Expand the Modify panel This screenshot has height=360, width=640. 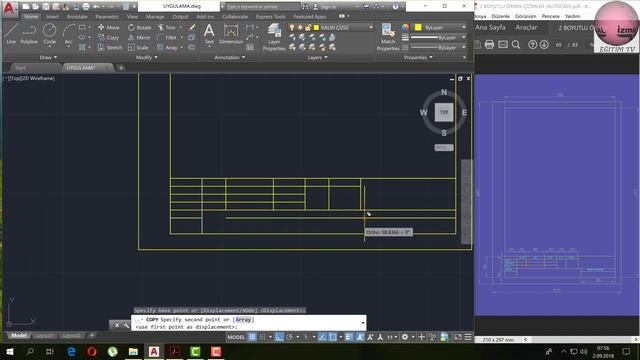click(x=146, y=58)
